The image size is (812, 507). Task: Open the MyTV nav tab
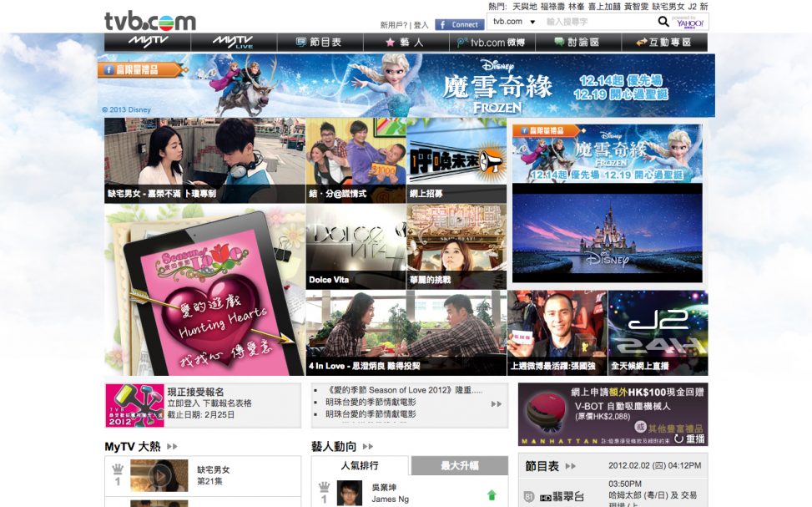148,42
